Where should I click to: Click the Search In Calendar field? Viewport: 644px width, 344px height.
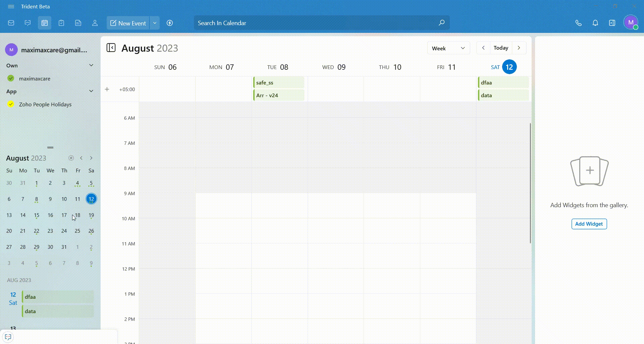(315, 23)
